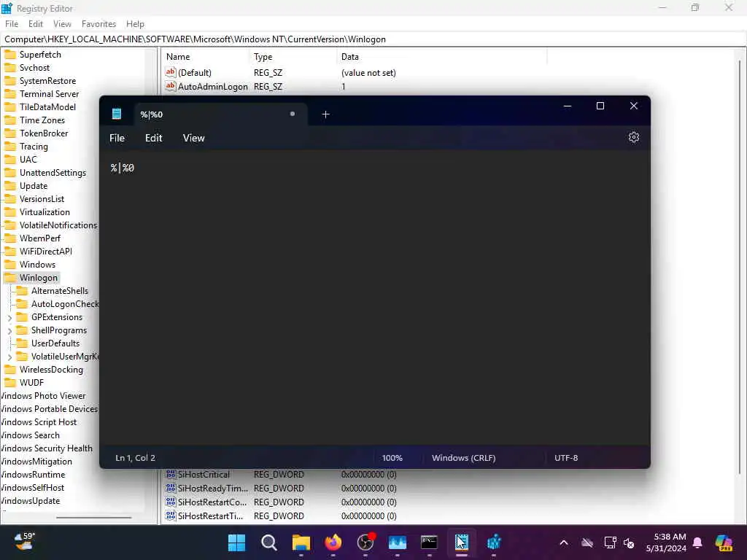This screenshot has height=560, width=747.
Task: Click Windows (CRLF) line ending indicator
Action: [x=463, y=458]
